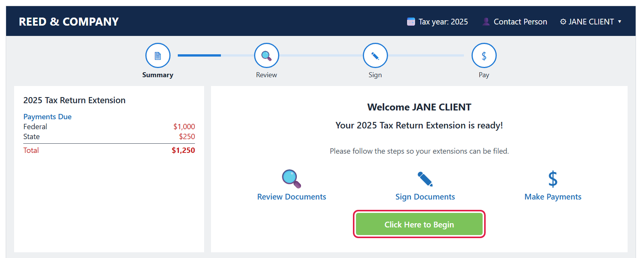The image size is (644, 258).
Task: Click the Welcome JANE CLIENT heading
Action: (419, 107)
